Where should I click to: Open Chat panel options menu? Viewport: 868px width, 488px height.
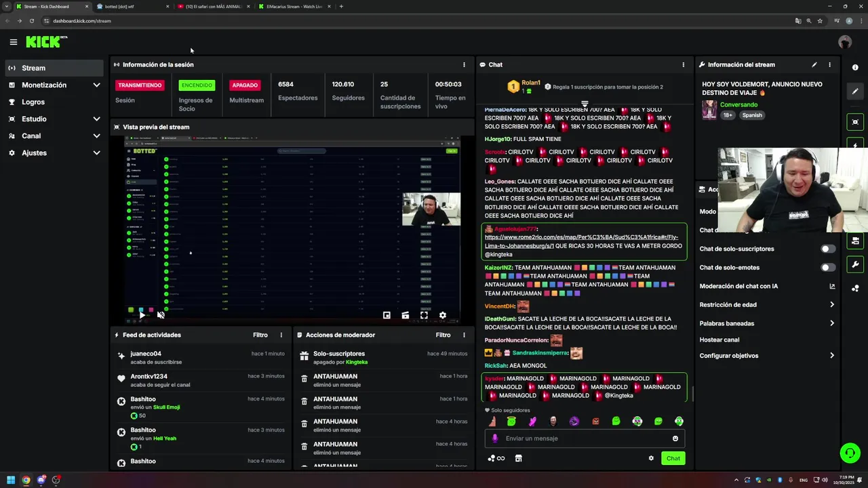[683, 64]
